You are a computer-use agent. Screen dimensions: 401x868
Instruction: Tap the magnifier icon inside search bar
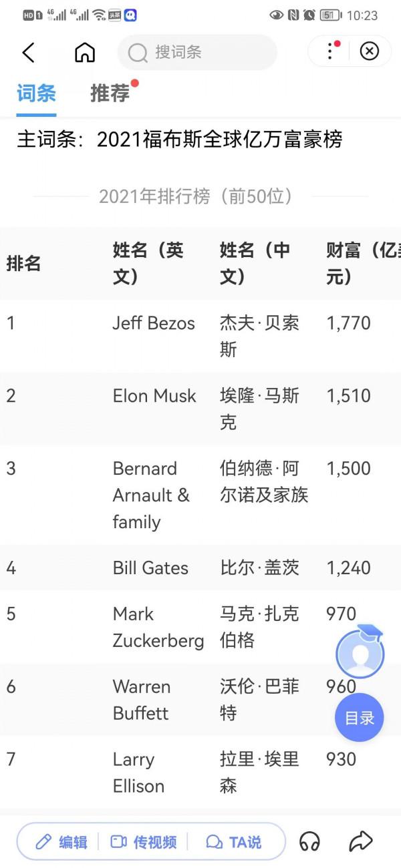click(140, 52)
